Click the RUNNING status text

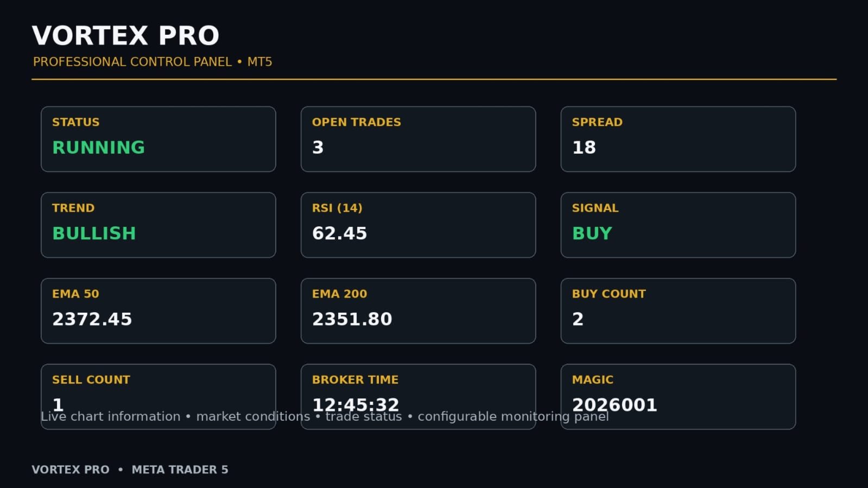click(98, 147)
